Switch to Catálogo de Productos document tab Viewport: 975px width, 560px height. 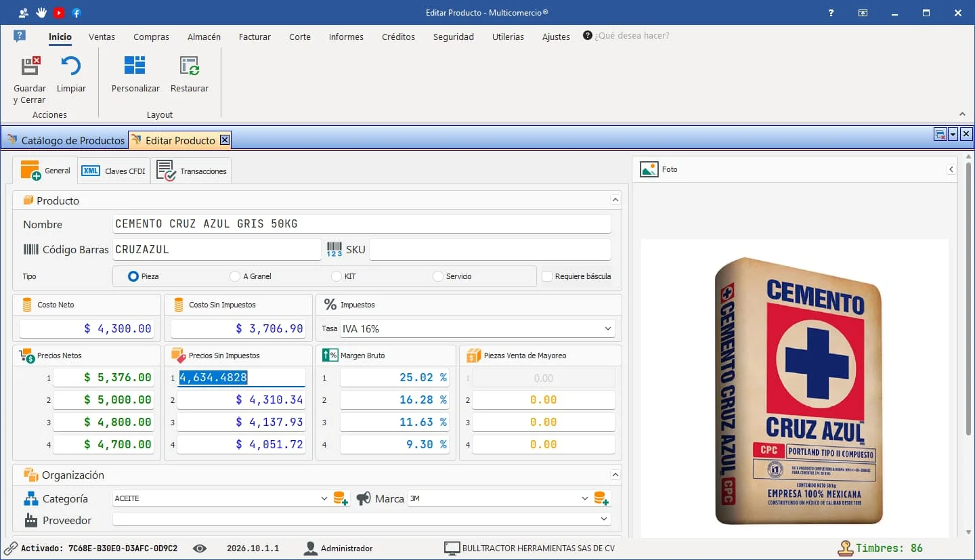[66, 140]
